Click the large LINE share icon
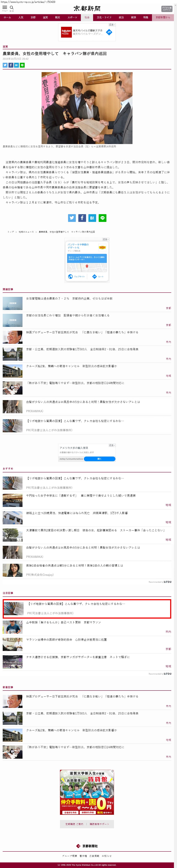The width and height of the screenshot is (177, 868). point(102,218)
